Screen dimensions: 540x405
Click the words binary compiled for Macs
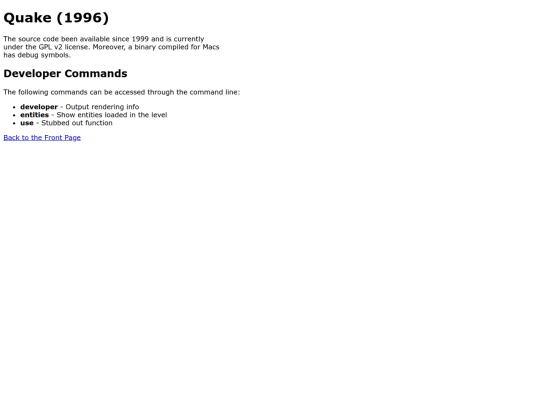pos(177,47)
